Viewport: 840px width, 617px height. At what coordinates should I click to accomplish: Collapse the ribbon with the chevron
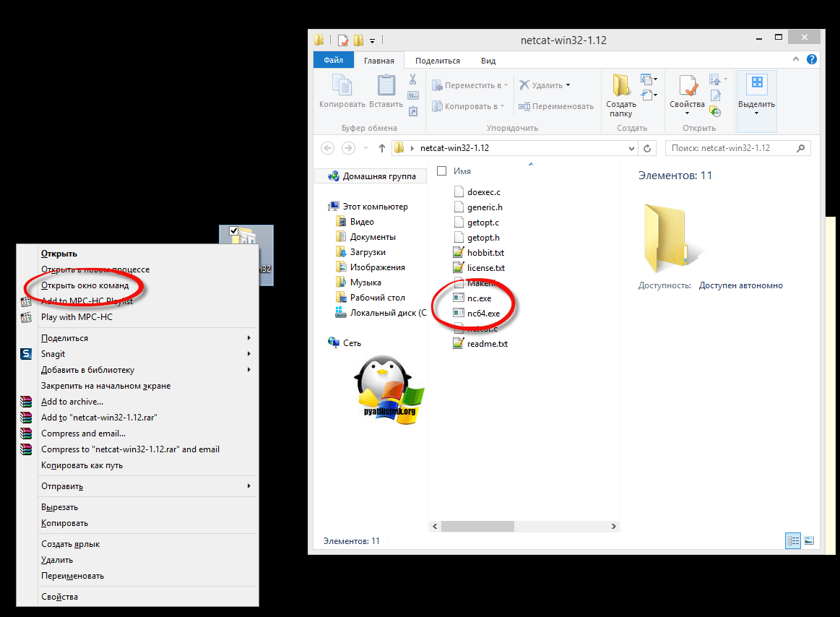point(795,59)
